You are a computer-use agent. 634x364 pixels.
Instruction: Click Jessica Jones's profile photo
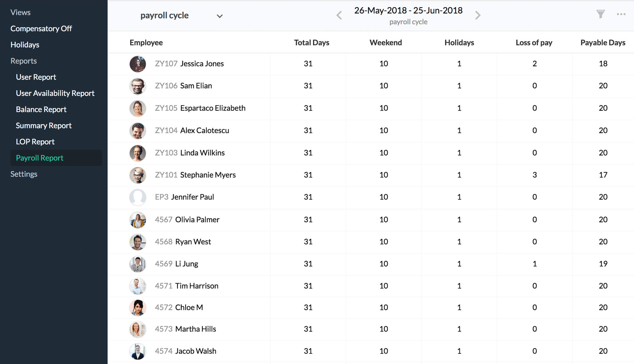pyautogui.click(x=138, y=64)
